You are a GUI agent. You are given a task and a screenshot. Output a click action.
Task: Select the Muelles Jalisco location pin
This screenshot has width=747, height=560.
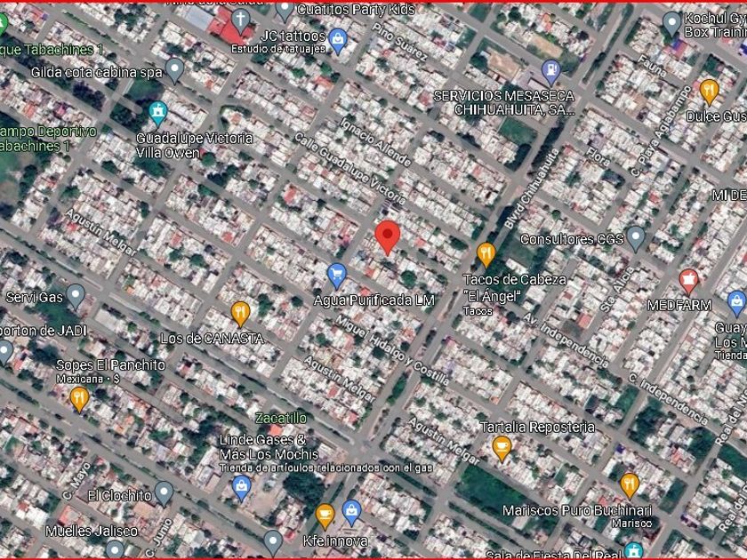pyautogui.click(x=115, y=548)
